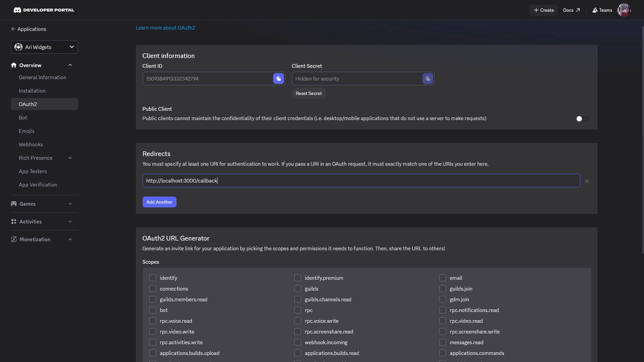Click the Monetization icon in the sidebar
The height and width of the screenshot is (362, 644).
(14, 239)
